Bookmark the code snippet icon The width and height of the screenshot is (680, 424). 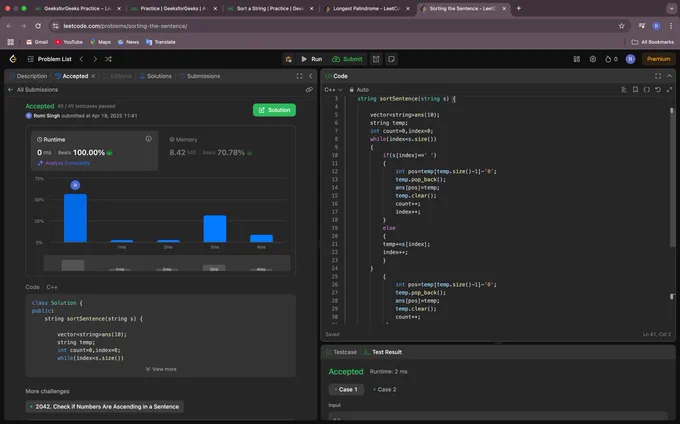click(635, 90)
